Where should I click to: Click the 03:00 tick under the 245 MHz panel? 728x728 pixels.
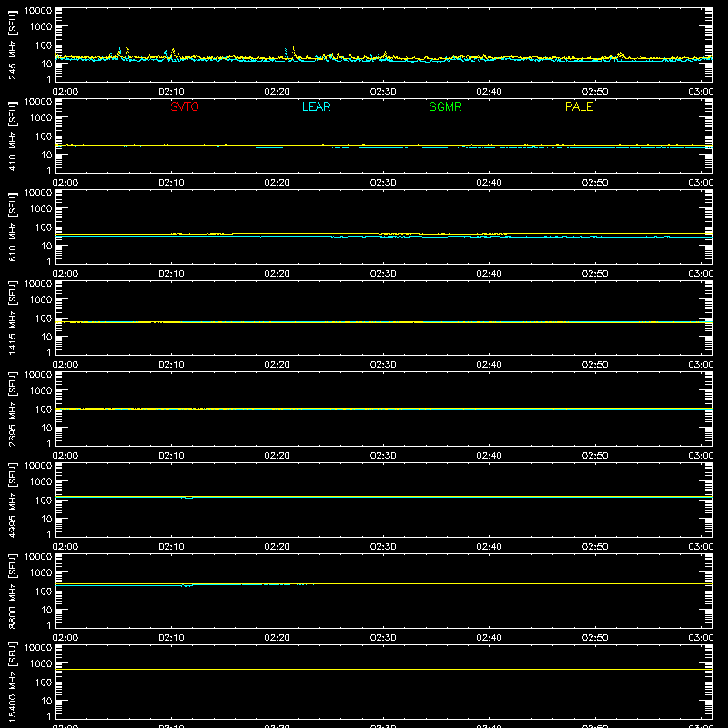point(701,92)
